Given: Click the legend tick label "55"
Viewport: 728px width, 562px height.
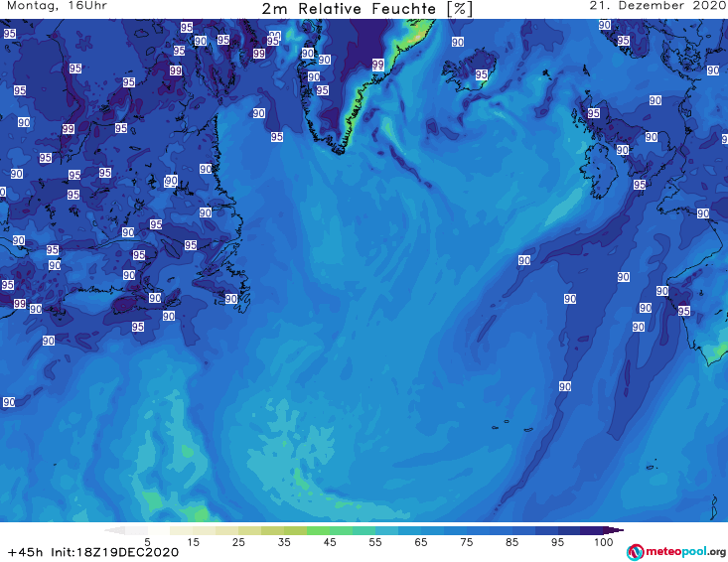Looking at the screenshot, I should (x=375, y=541).
